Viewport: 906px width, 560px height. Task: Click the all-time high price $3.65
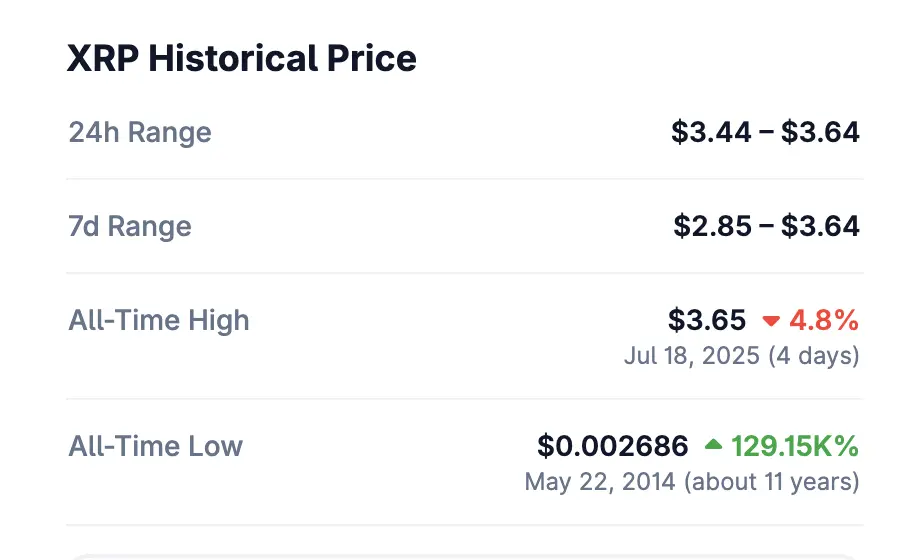(x=707, y=320)
